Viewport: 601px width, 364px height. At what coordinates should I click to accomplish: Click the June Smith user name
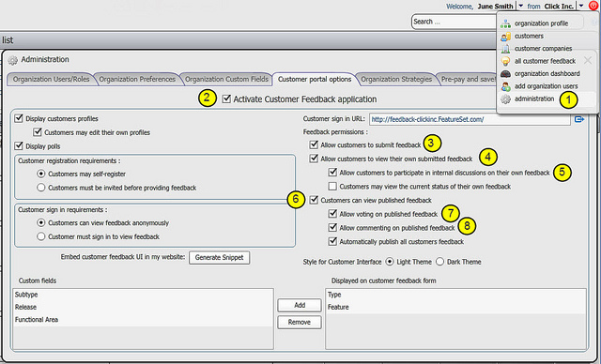coord(495,7)
